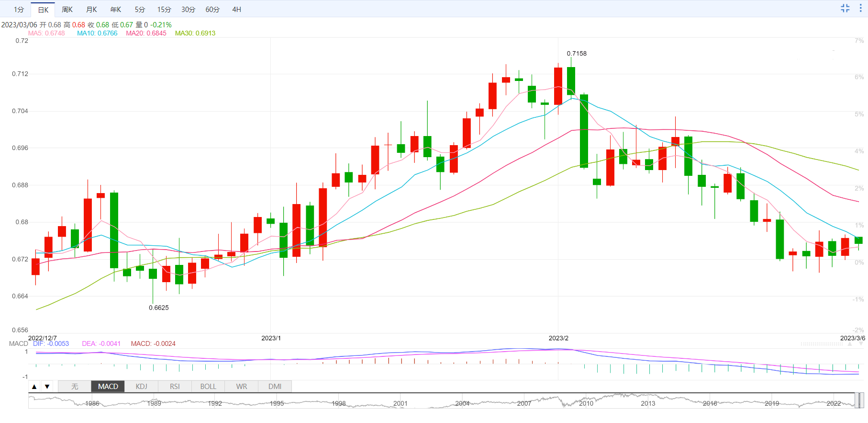Select the BOLL indicator button

coord(208,387)
